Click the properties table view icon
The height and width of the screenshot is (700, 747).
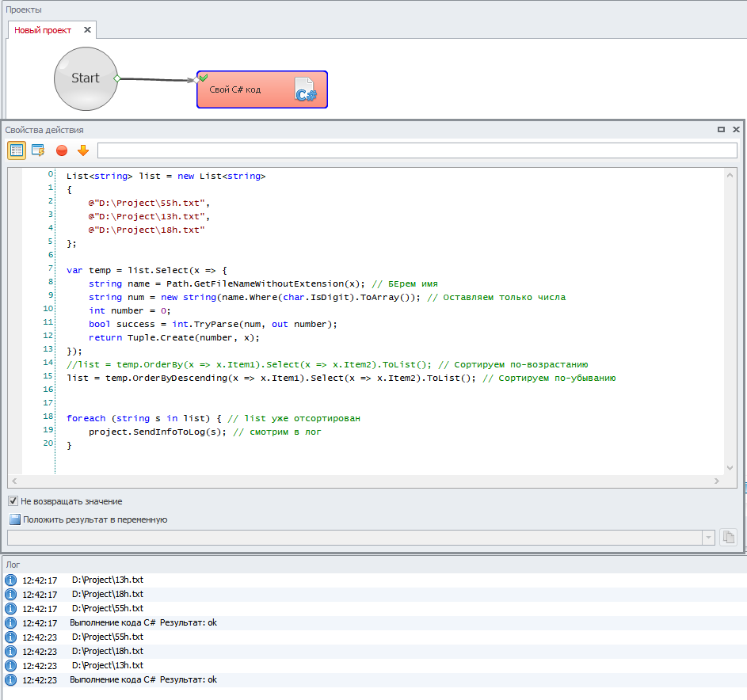pyautogui.click(x=17, y=150)
